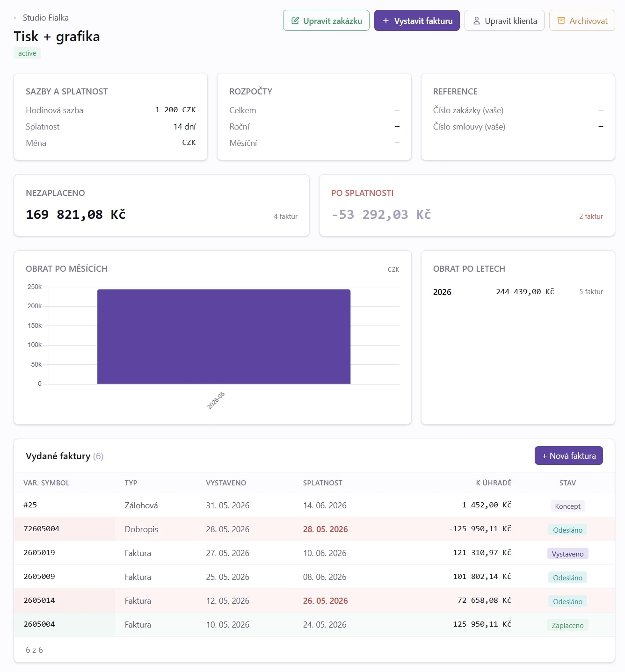Click the pencil icon in Upravit zakázku

295,21
